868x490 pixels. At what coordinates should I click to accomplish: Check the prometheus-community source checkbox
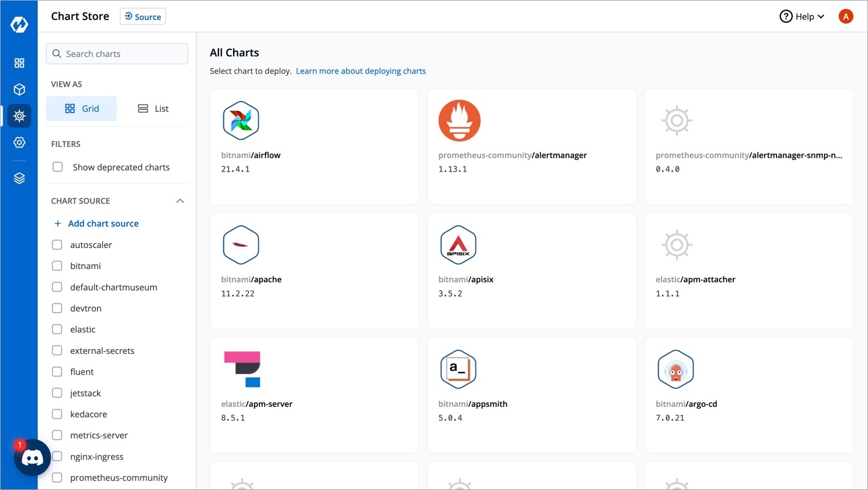[x=57, y=478]
